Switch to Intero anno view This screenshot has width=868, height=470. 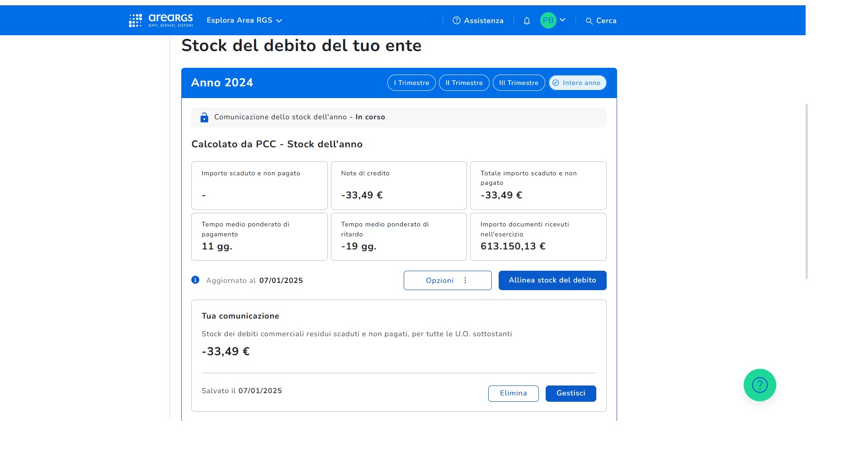tap(577, 83)
